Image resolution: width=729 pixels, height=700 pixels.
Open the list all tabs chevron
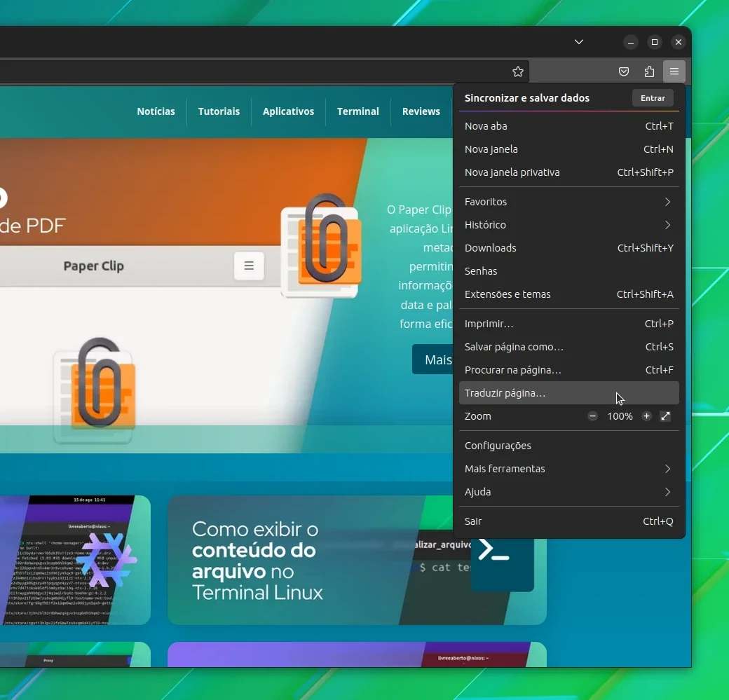(x=579, y=42)
